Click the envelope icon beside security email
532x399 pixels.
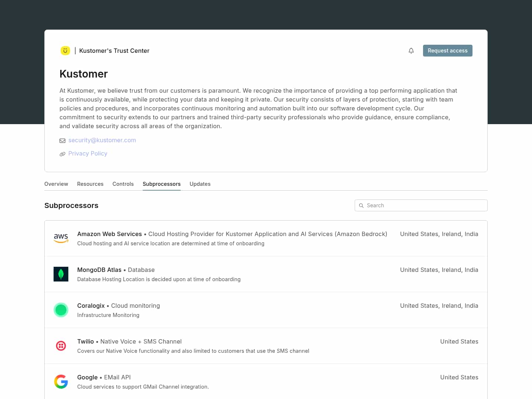[62, 141]
